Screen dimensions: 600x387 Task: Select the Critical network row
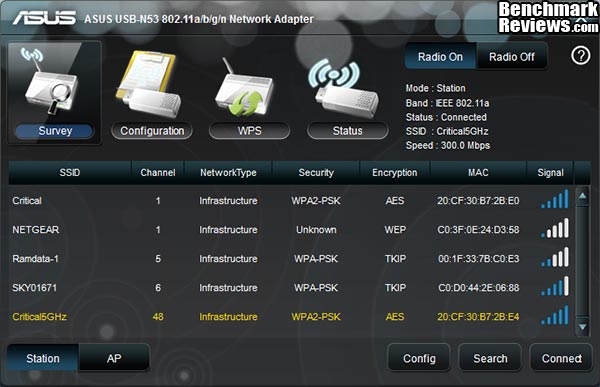coord(291,201)
